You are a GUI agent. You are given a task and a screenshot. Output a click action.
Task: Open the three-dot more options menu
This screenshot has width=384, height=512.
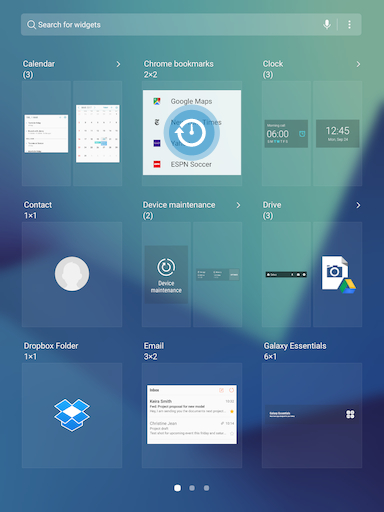pyautogui.click(x=349, y=24)
